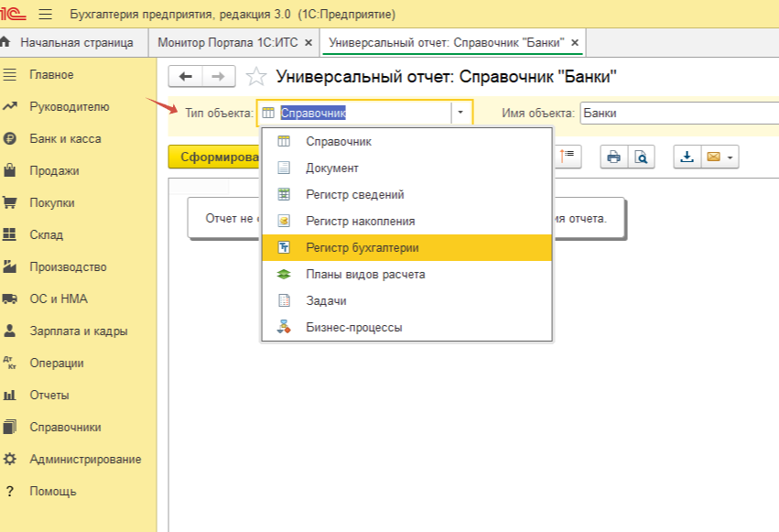The image size is (779, 532).
Task: Close Монитор Портала 1С:ИТС tab
Action: (x=308, y=43)
